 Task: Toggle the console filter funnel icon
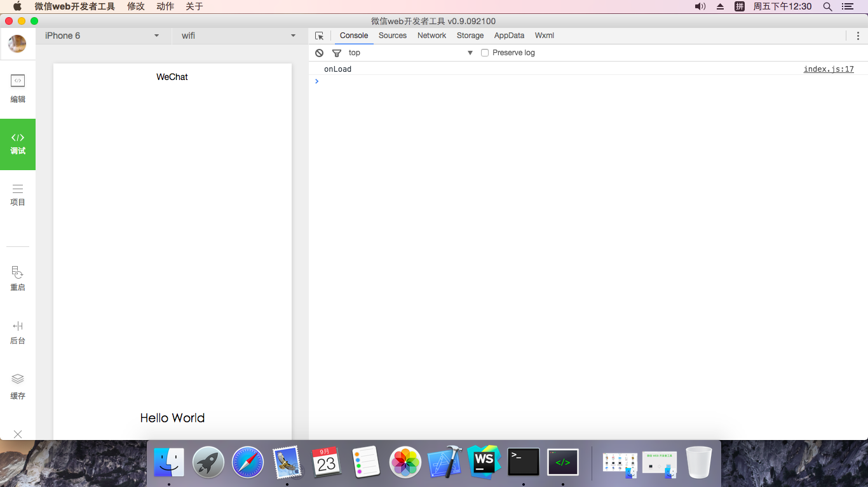click(337, 53)
